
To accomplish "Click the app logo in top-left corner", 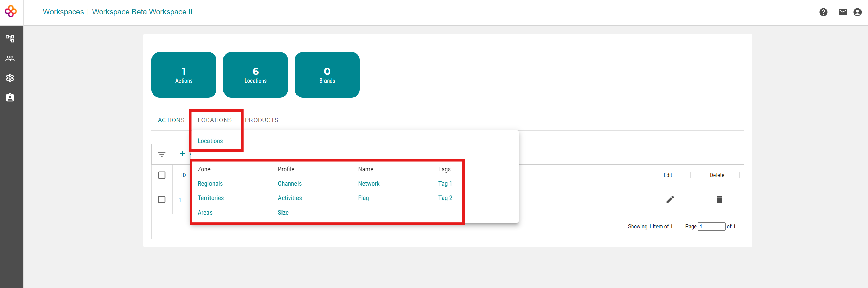I will [x=11, y=12].
